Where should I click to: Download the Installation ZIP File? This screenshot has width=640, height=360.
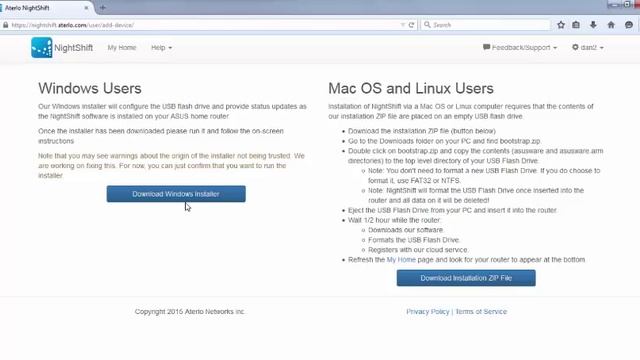466,278
